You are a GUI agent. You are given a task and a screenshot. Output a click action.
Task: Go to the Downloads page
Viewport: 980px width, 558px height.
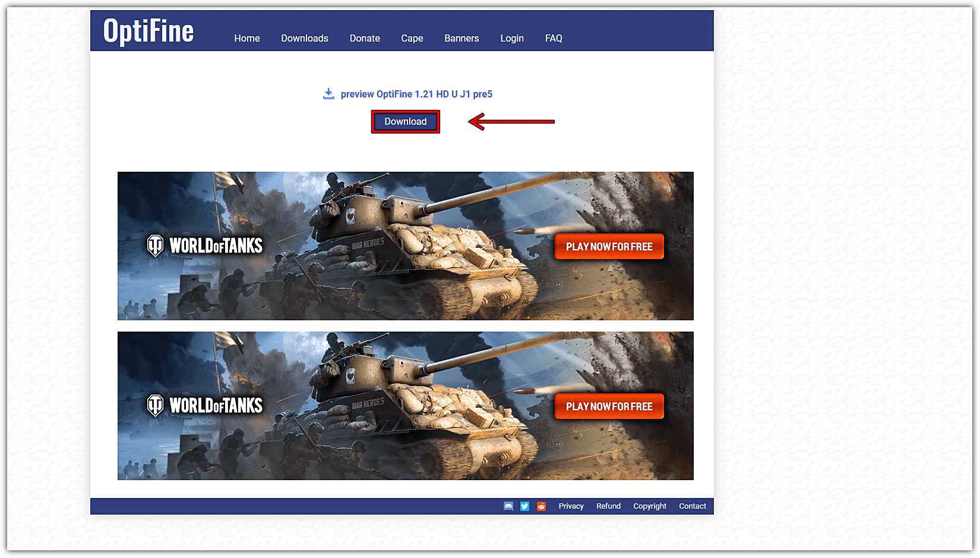click(305, 38)
